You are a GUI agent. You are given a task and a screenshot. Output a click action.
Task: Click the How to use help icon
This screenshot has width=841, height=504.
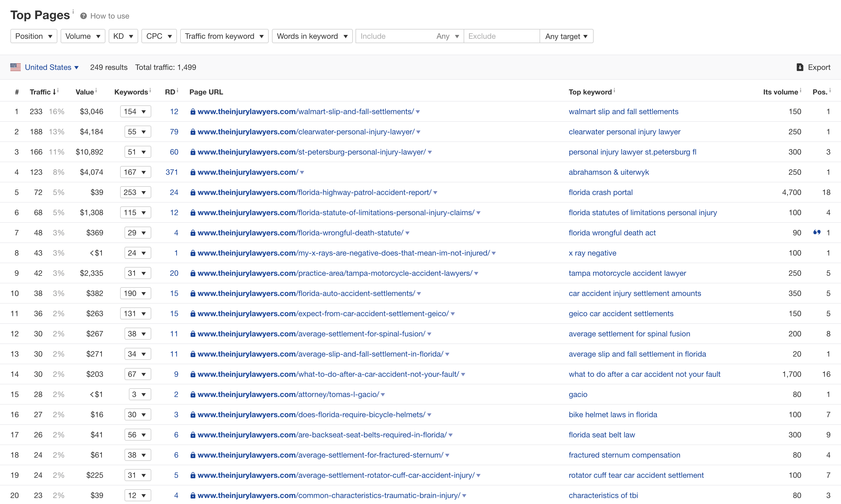pos(84,16)
